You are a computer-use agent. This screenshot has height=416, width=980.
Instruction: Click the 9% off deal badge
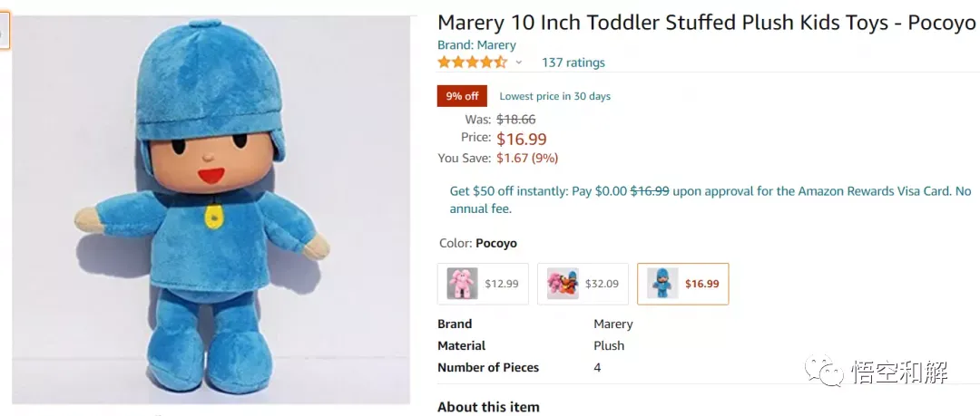462,96
